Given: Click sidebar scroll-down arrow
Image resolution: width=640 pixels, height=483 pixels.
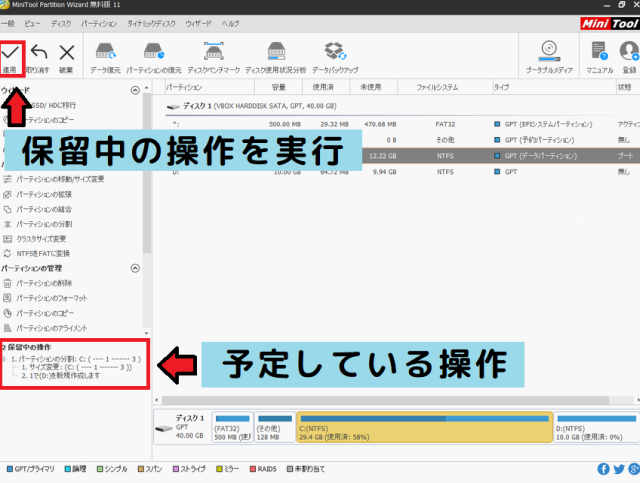Looking at the screenshot, I should (x=147, y=333).
